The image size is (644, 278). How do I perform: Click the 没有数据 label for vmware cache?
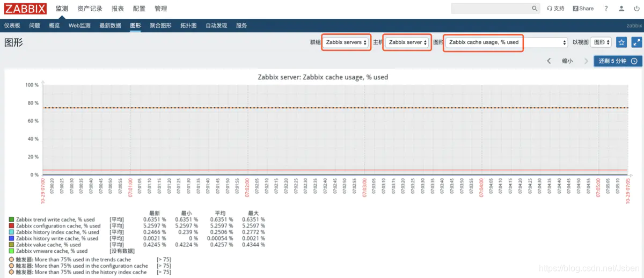click(122, 251)
